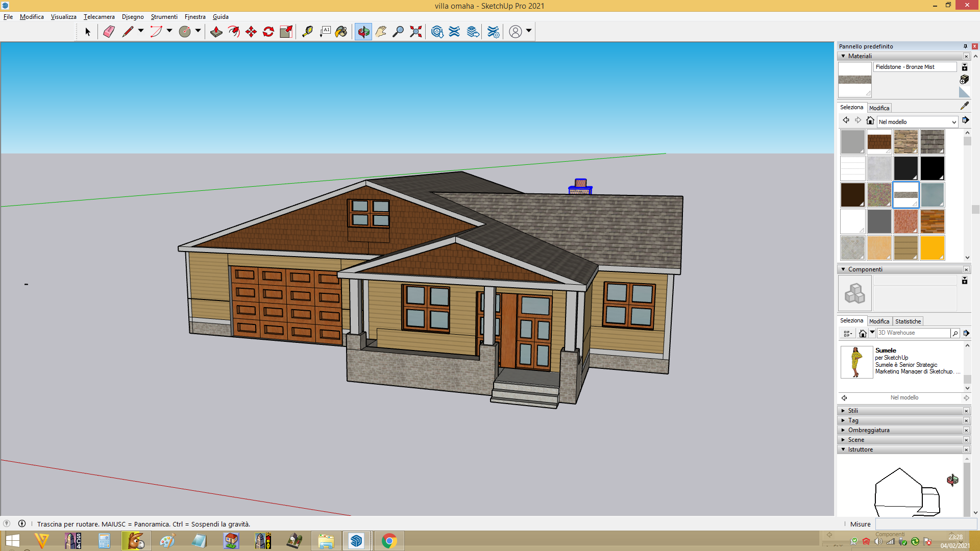Click the user account sign-in icon

pyautogui.click(x=516, y=32)
